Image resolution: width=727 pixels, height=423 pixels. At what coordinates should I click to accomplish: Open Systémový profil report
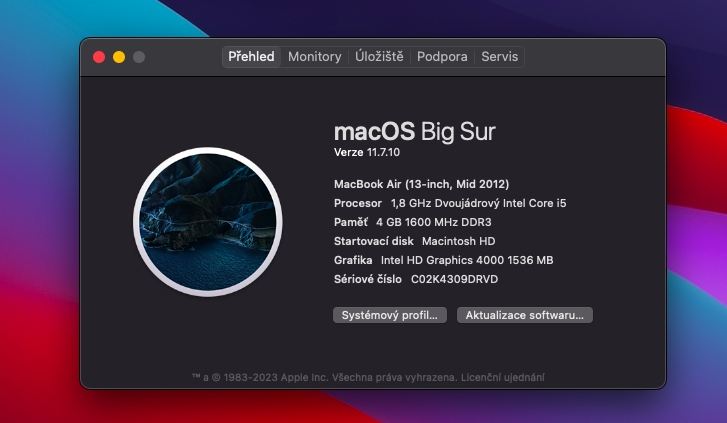[x=390, y=315]
